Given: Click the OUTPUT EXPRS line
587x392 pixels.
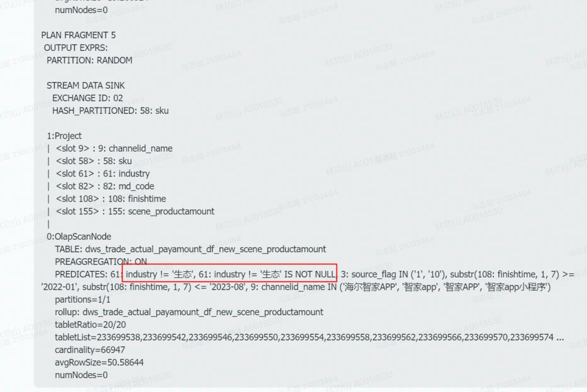Looking at the screenshot, I should [76, 48].
